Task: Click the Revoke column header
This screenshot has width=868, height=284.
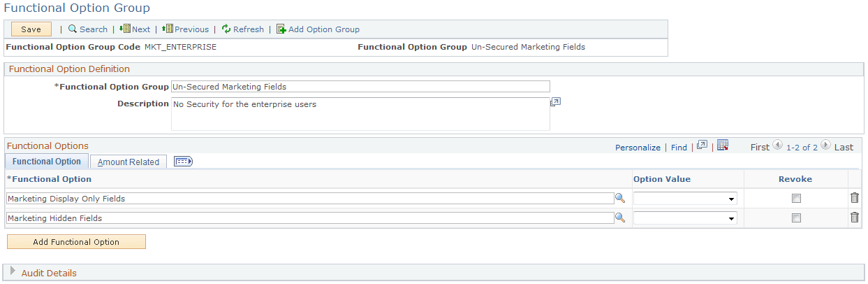Action: pos(795,179)
